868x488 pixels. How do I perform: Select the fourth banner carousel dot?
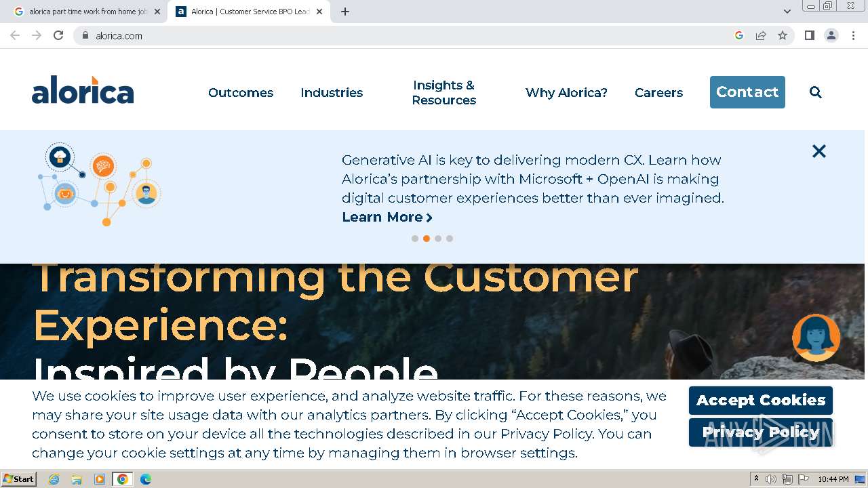click(450, 239)
